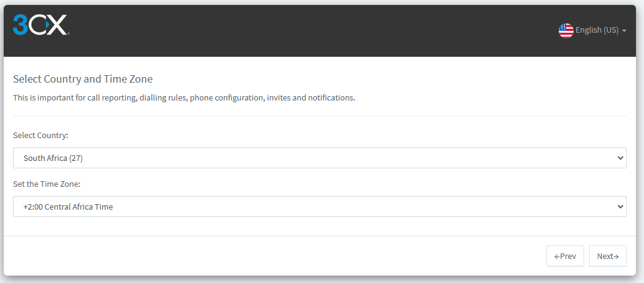Click the dark header bar
Screen dimensions: 644x283
click(320, 31)
